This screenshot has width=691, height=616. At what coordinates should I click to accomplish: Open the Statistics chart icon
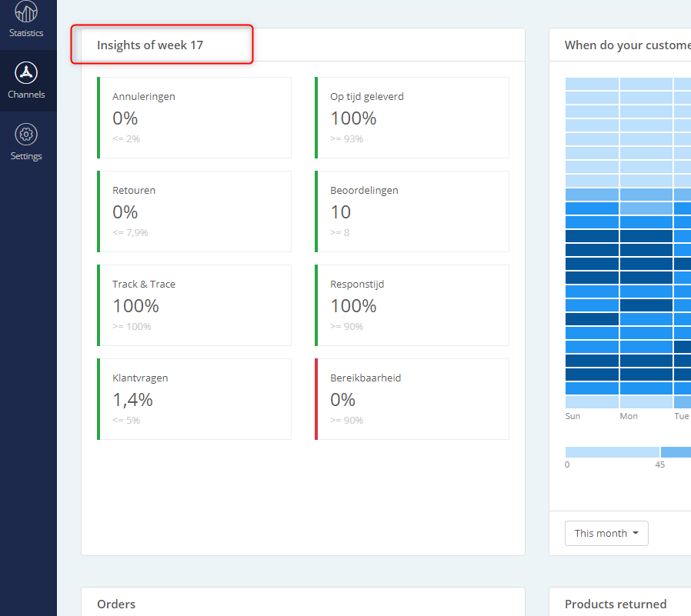[x=26, y=11]
